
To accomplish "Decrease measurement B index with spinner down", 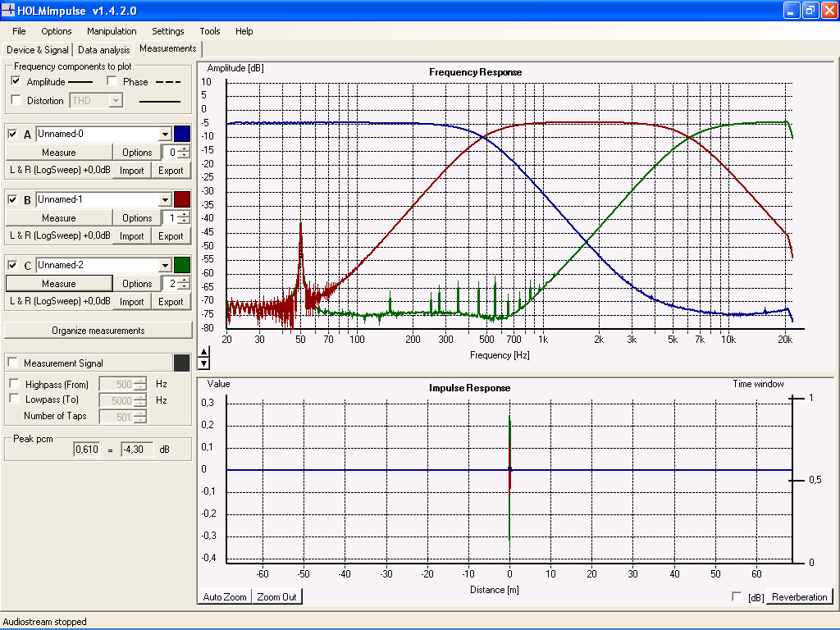I will (x=184, y=221).
